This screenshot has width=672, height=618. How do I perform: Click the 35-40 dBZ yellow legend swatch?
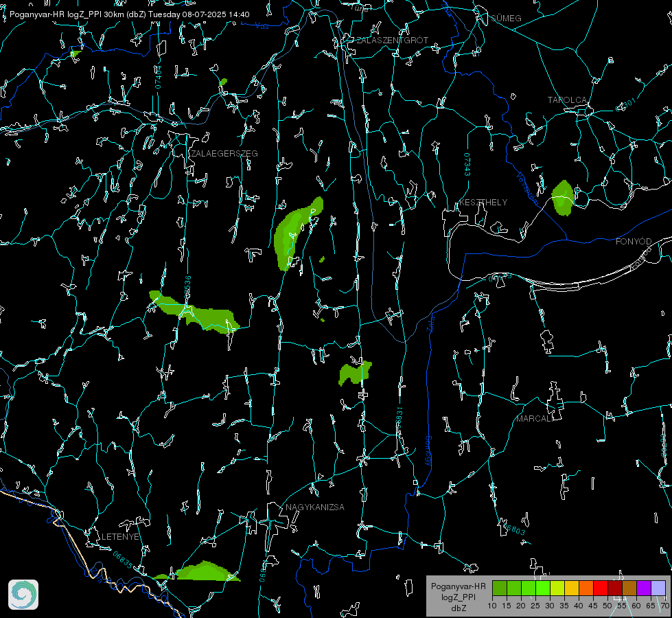pyautogui.click(x=572, y=588)
